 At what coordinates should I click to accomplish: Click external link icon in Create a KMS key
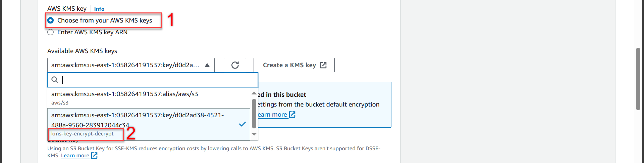[x=323, y=65]
